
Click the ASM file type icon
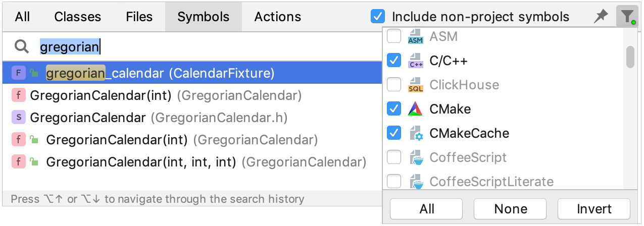tap(415, 36)
